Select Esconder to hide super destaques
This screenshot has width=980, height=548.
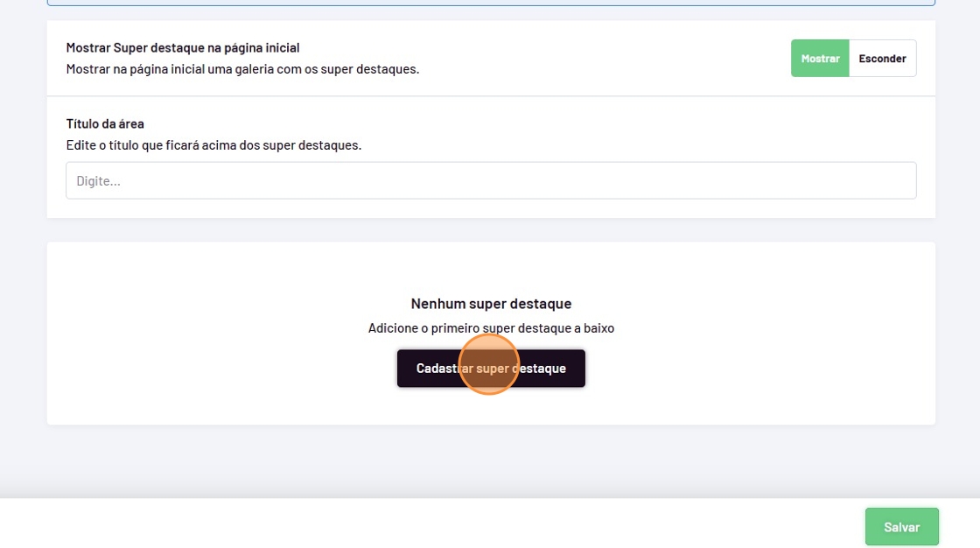(x=882, y=59)
